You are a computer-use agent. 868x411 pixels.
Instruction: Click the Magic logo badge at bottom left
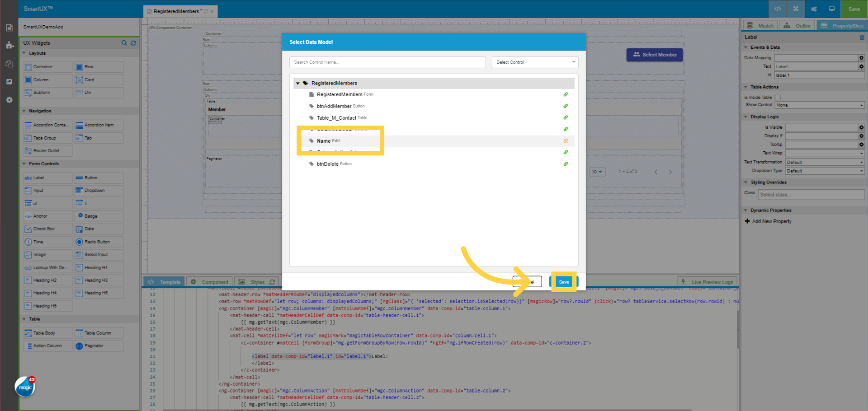pyautogui.click(x=25, y=387)
